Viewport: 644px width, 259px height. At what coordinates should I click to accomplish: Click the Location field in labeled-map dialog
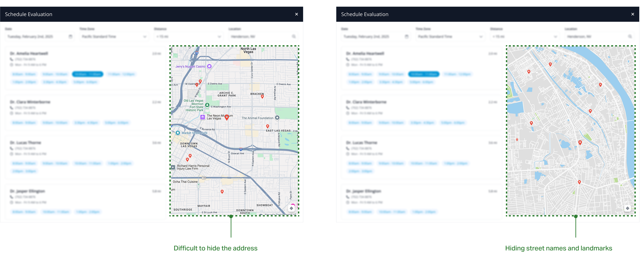point(263,36)
